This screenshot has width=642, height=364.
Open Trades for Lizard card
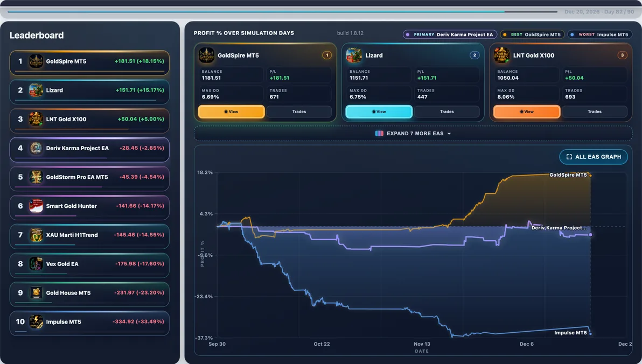click(x=447, y=111)
